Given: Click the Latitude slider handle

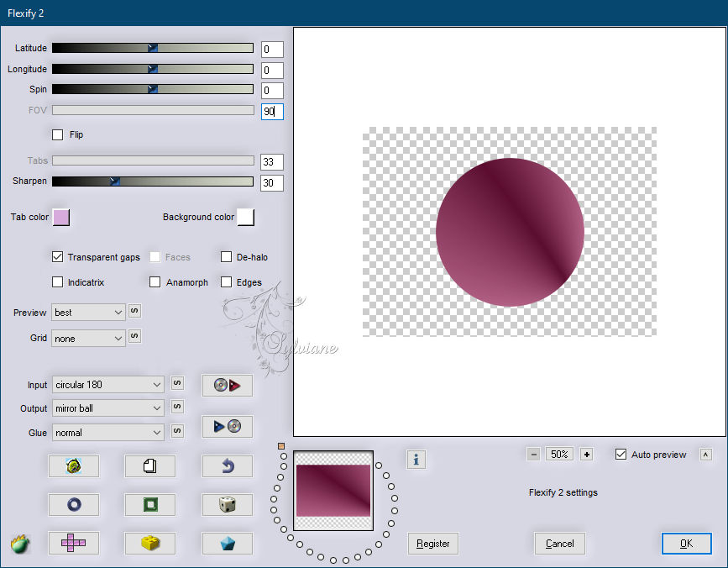Looking at the screenshot, I should 153,48.
